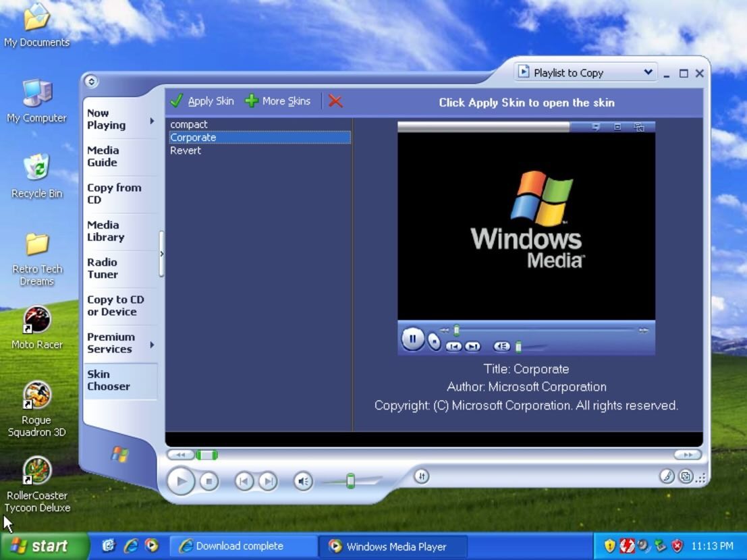Open the Playlist to Copy dropdown

click(647, 72)
